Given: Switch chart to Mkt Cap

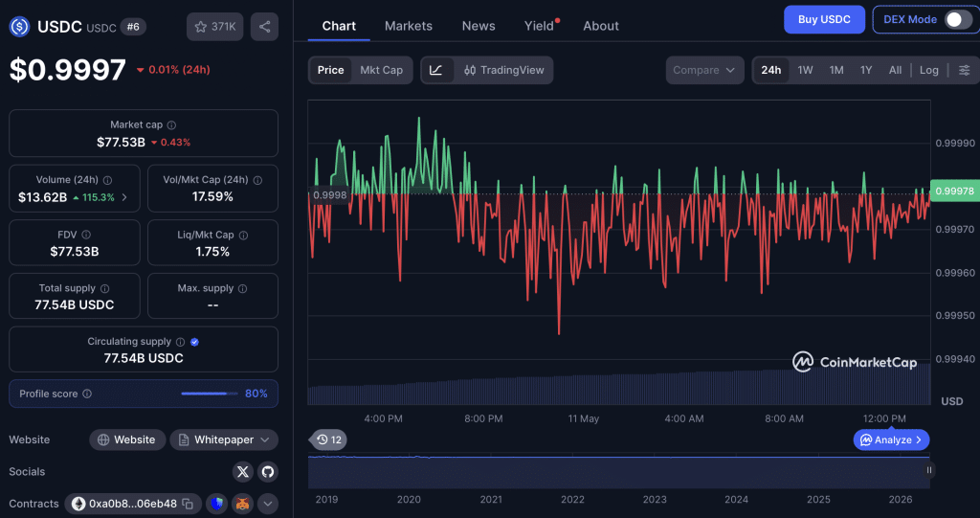Looking at the screenshot, I should tap(381, 70).
